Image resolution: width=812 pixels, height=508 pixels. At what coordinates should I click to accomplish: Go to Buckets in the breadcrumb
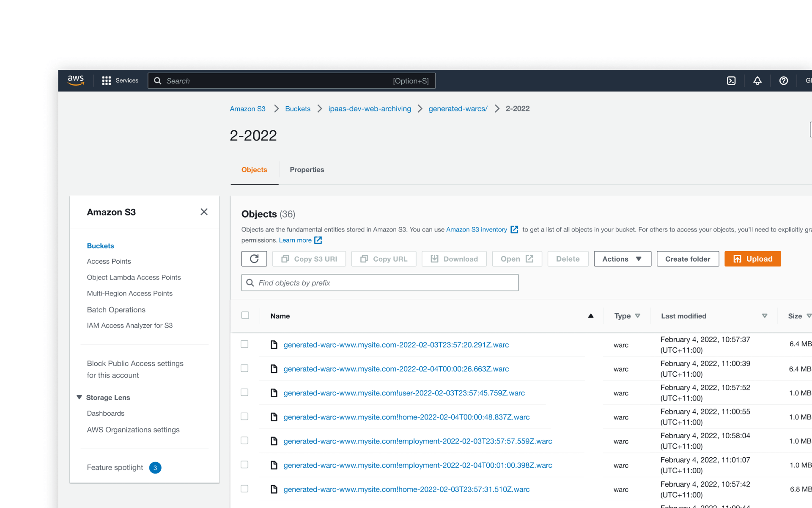click(298, 109)
